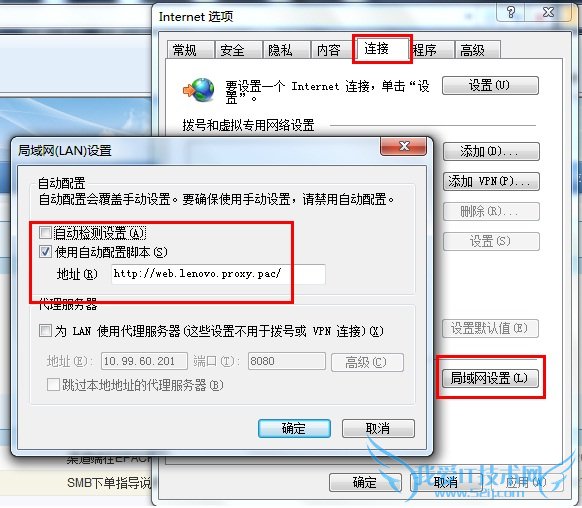Close the Internet Options window
Viewport: 582px width, 508px height.
point(548,12)
